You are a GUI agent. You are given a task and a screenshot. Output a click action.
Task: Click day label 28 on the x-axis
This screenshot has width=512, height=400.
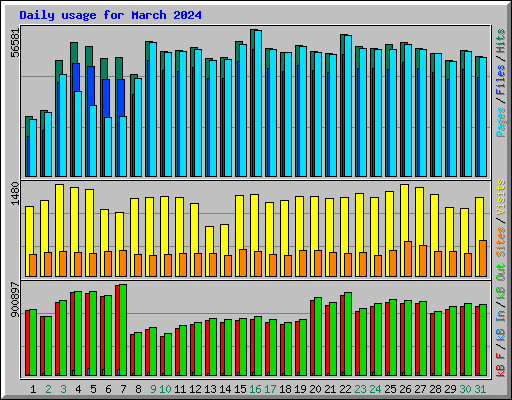coord(435,389)
